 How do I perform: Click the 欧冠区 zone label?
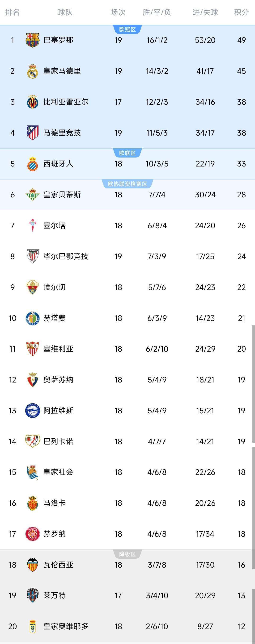point(127,29)
